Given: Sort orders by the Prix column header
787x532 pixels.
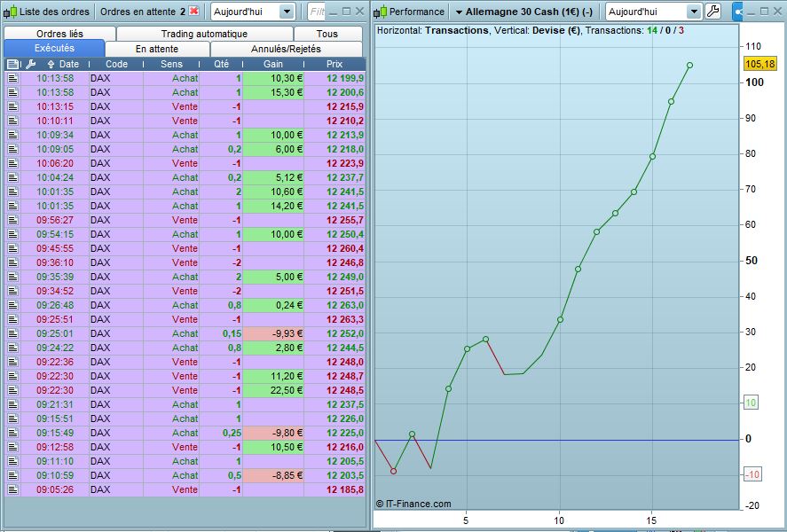Looking at the screenshot, I should pos(334,64).
